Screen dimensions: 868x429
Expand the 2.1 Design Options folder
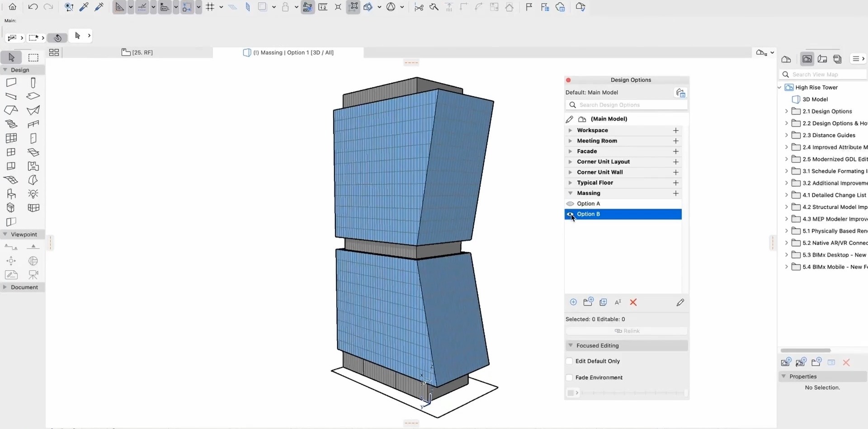pyautogui.click(x=787, y=111)
